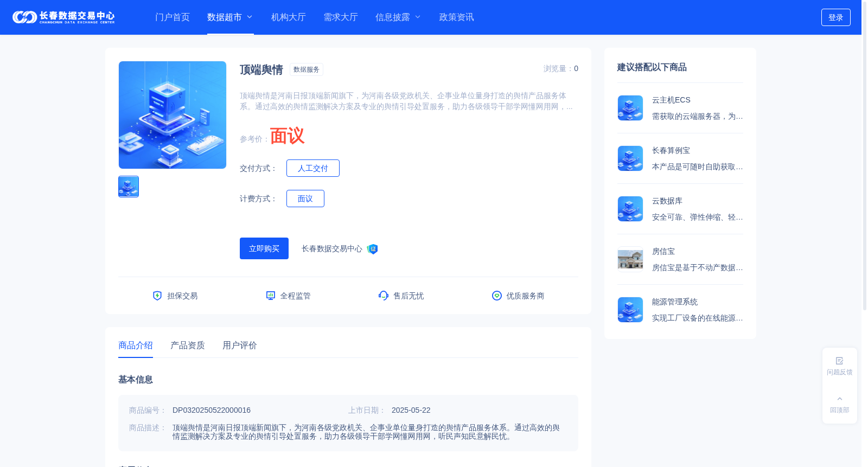Click the 云数据库 product icon
The height and width of the screenshot is (467, 868).
pos(630,209)
